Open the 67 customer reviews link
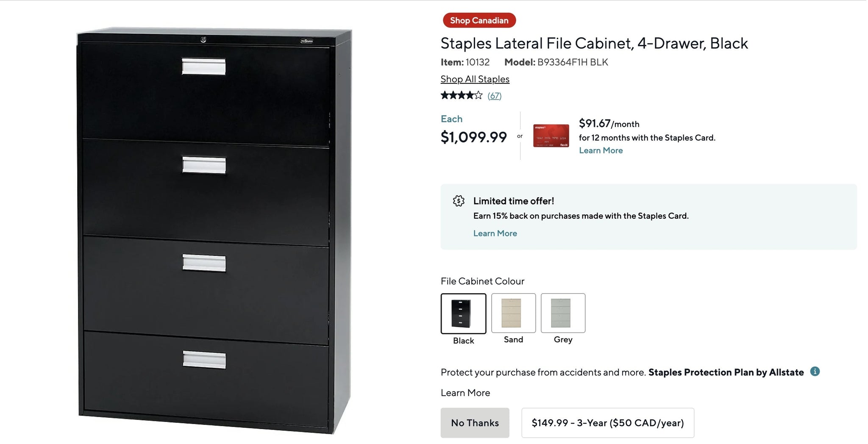868x444 pixels. (x=494, y=96)
